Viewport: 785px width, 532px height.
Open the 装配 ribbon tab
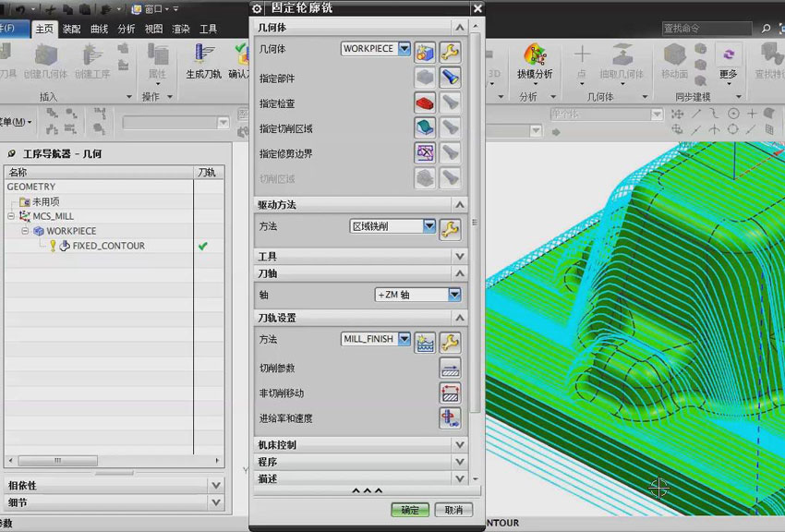tap(71, 29)
